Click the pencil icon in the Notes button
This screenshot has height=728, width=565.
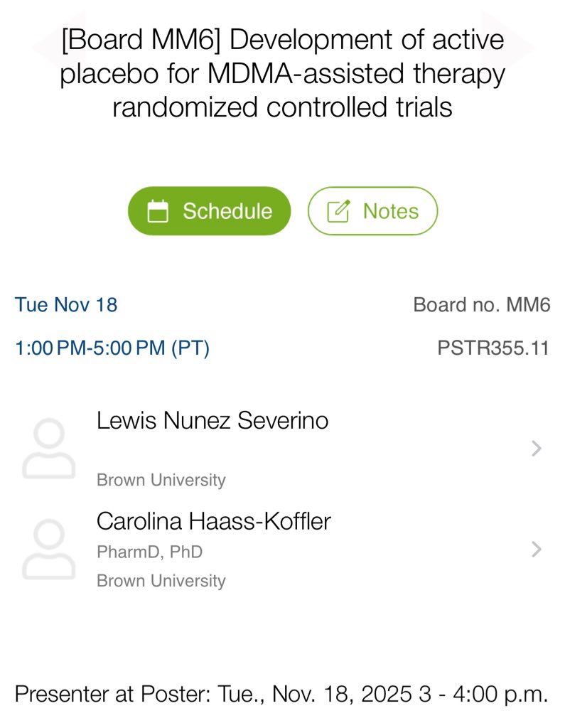point(338,211)
